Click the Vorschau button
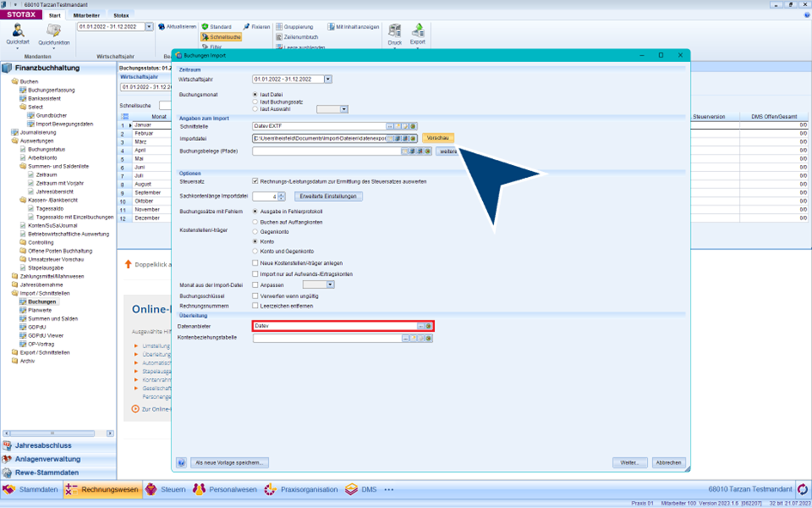Image resolution: width=812 pixels, height=508 pixels. tap(437, 138)
